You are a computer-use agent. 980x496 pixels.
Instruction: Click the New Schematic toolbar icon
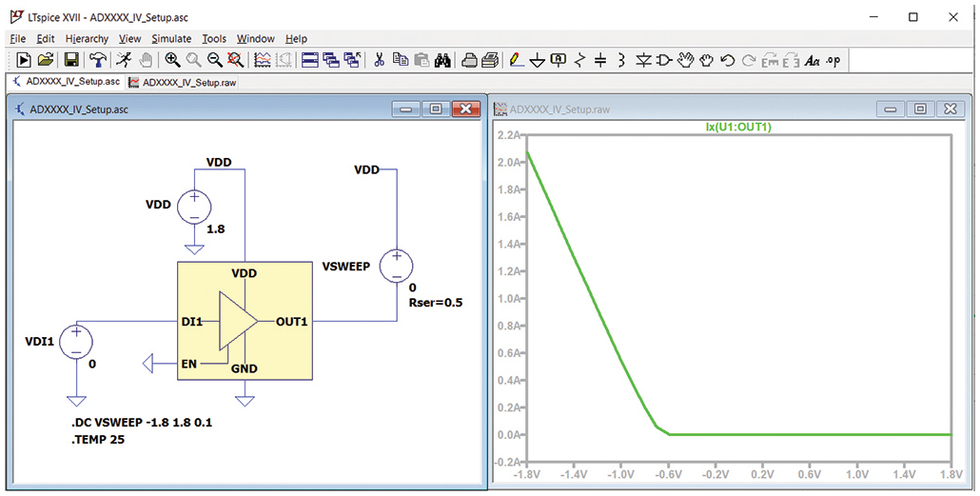pos(24,60)
